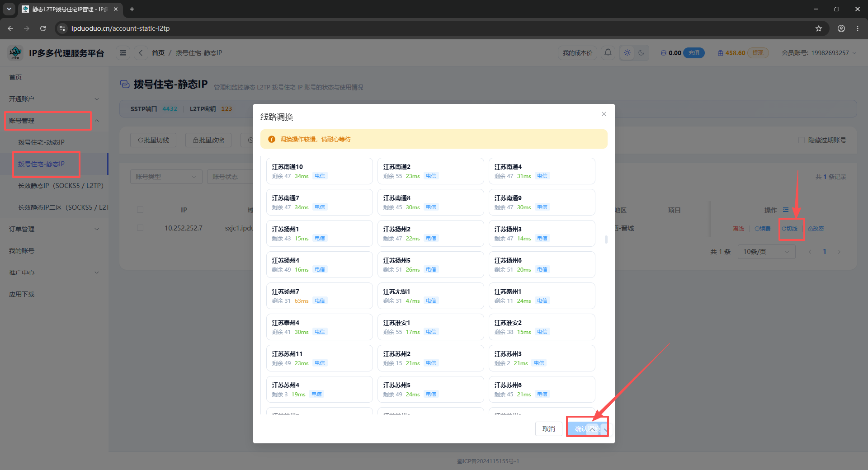This screenshot has height=470, width=868.
Task: Expand the 会员账号 dropdown
Action: (x=819, y=53)
